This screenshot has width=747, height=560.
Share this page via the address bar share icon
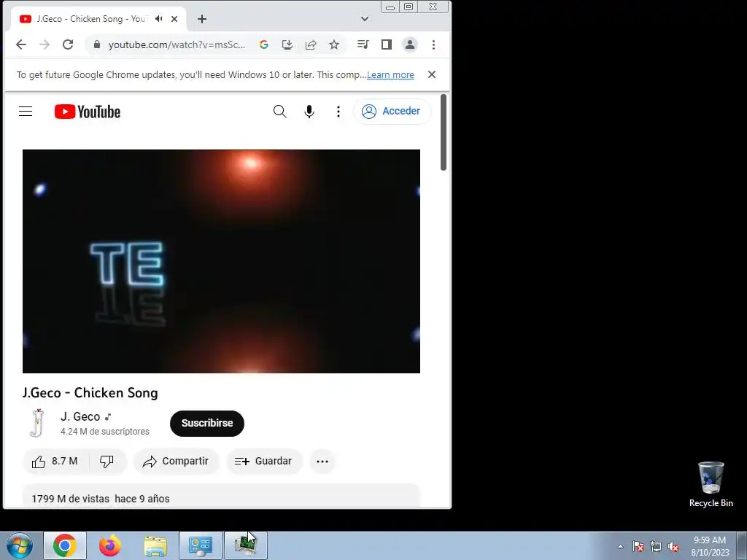pyautogui.click(x=311, y=44)
